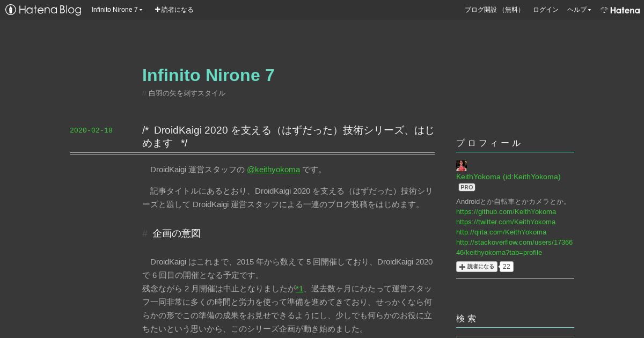The image size is (644, 338).
Task: Click the KeithYokoma profile avatar
Action: click(462, 166)
